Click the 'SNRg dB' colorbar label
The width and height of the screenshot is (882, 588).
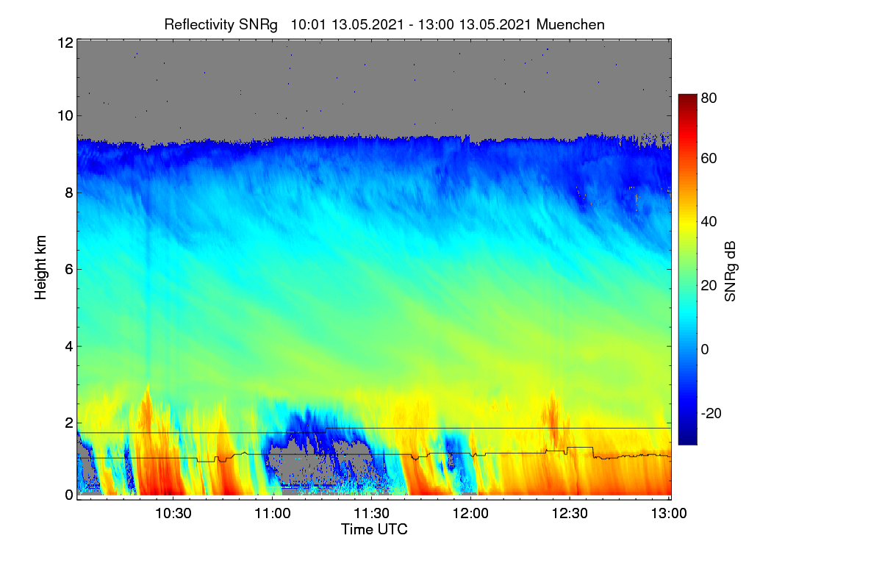point(730,271)
